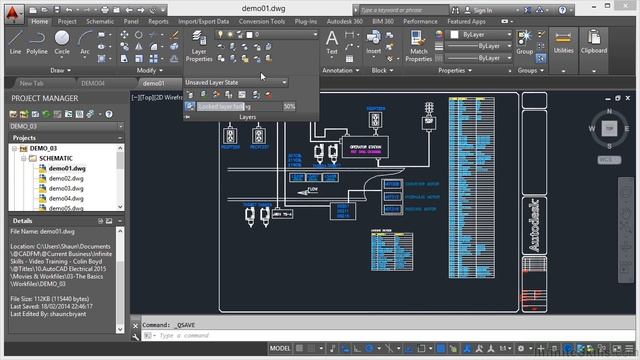Click the Autodesk Exchange X icon
Image resolution: width=640 pixels, height=360 pixels.
[528, 10]
